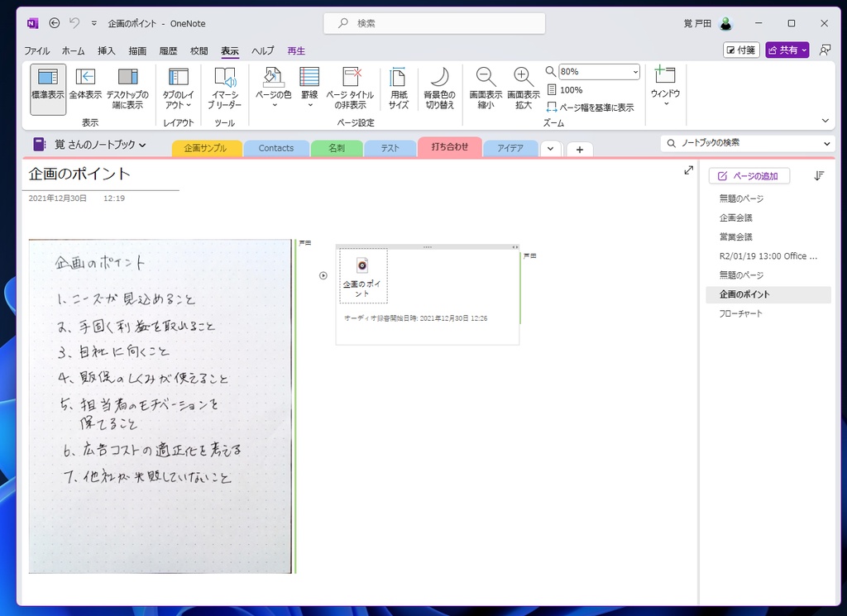
Task: Open 罫線 rule lines dropdown
Action: point(309,89)
